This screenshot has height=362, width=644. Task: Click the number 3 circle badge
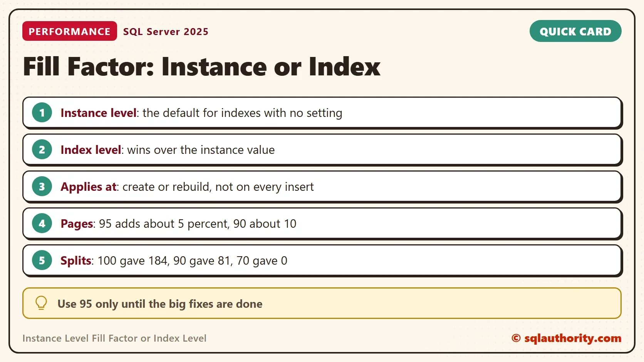tap(42, 187)
